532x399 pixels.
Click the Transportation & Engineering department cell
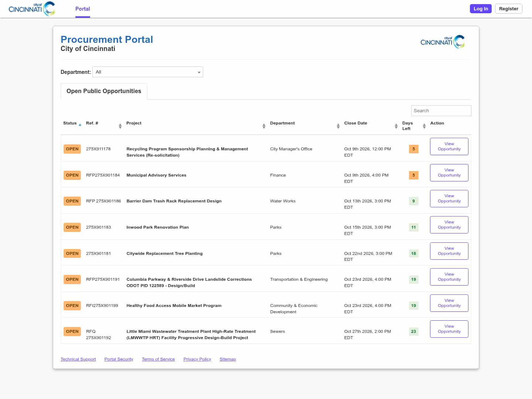click(x=299, y=279)
